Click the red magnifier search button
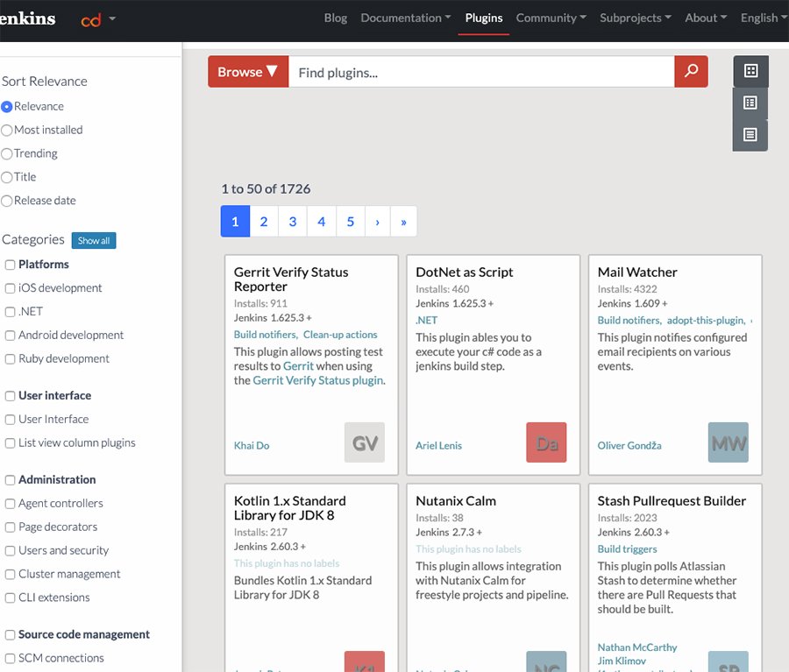The height and width of the screenshot is (672, 789). 691,72
